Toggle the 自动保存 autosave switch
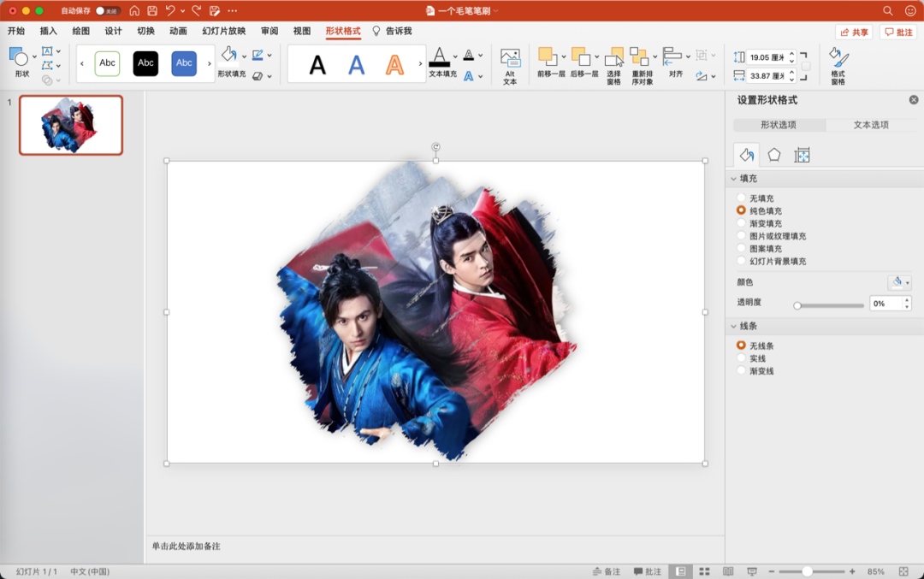 [108, 10]
